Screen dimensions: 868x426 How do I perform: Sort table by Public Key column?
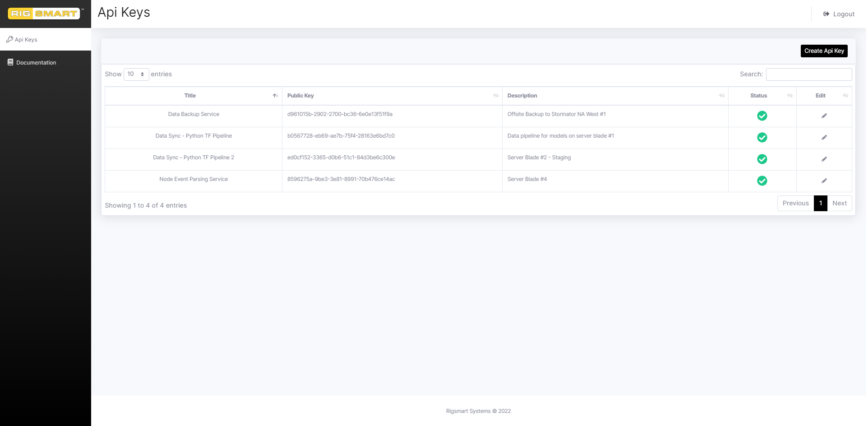(301, 96)
